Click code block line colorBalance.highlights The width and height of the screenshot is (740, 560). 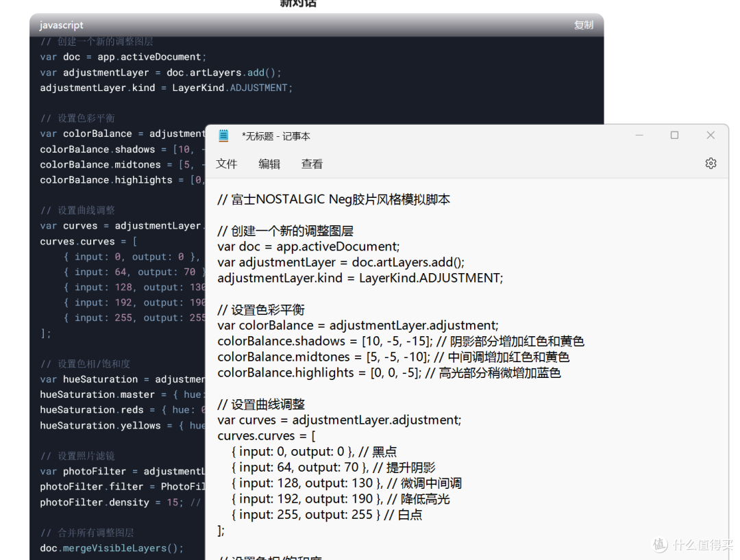coord(122,180)
